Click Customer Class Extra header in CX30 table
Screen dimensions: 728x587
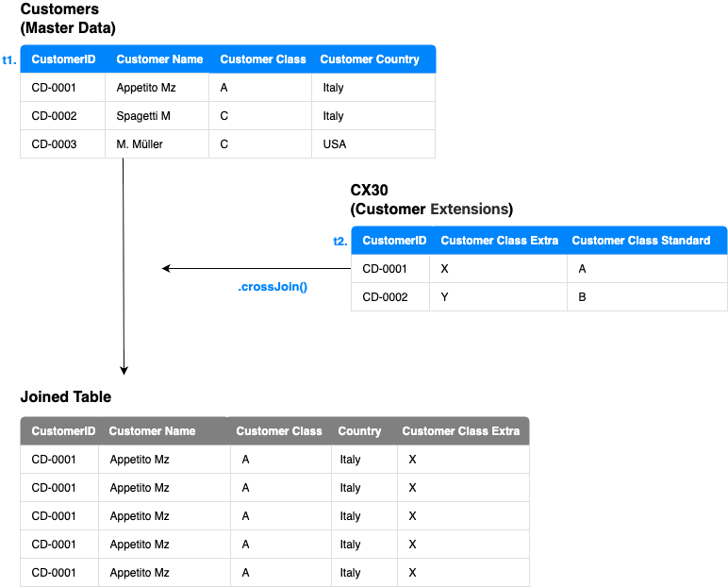point(499,241)
